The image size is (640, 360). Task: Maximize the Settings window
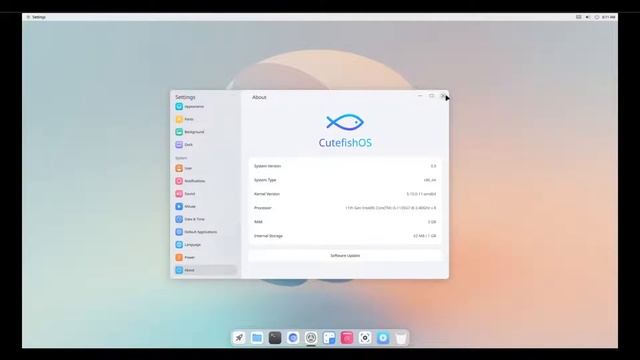431,96
